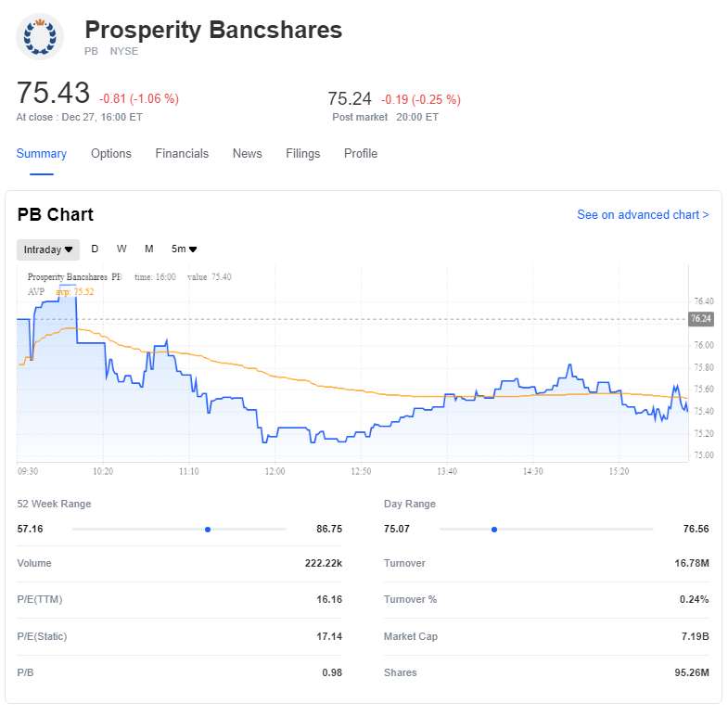Switch chart to monthly (M) view
This screenshot has height=716, width=728.
point(148,249)
